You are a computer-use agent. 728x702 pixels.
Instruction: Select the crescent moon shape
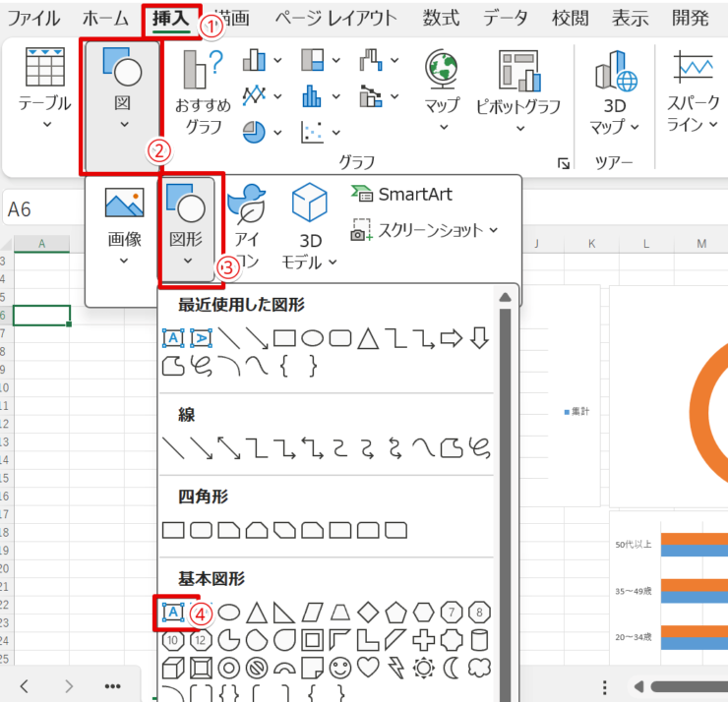coord(452,668)
